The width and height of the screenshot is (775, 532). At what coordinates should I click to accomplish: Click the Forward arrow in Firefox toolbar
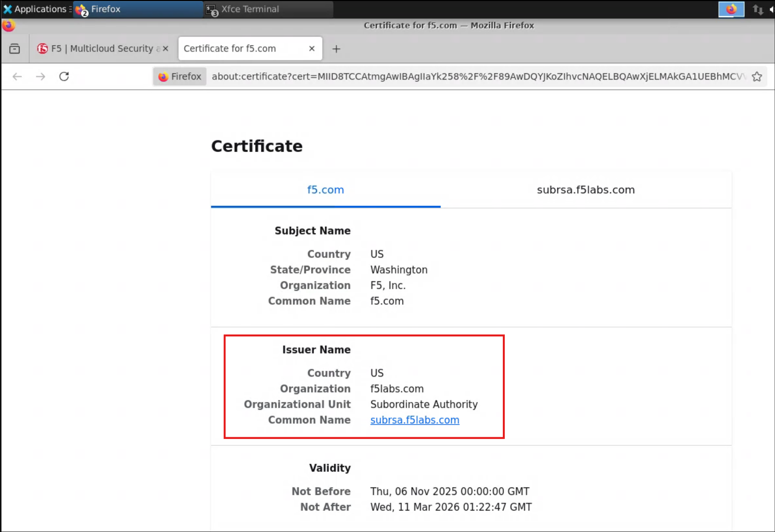[41, 76]
